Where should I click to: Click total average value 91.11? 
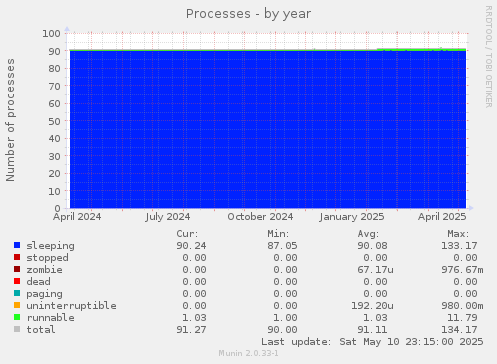[372, 330]
